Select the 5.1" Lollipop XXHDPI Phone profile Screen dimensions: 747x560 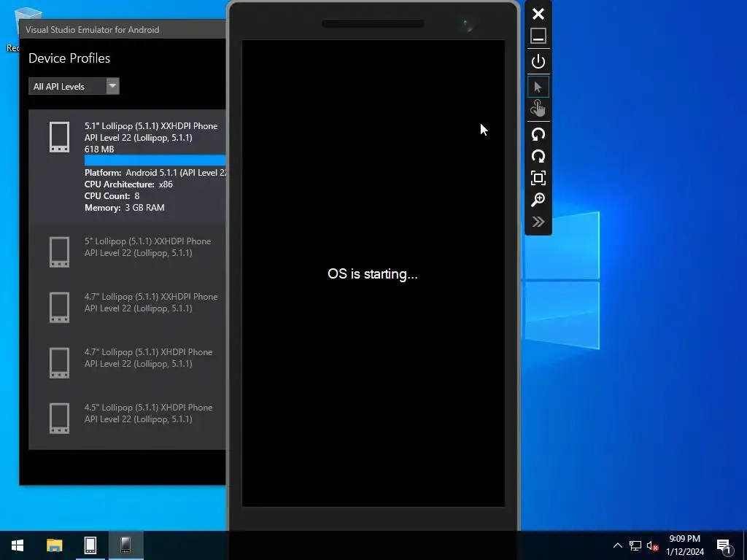click(x=127, y=167)
